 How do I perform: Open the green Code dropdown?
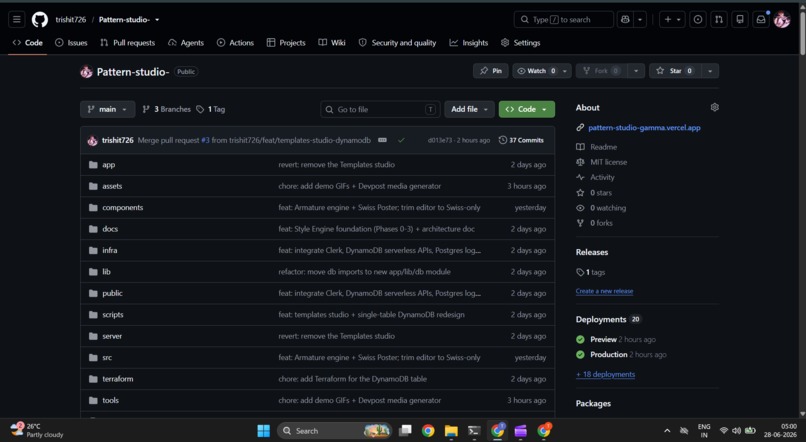pyautogui.click(x=526, y=109)
